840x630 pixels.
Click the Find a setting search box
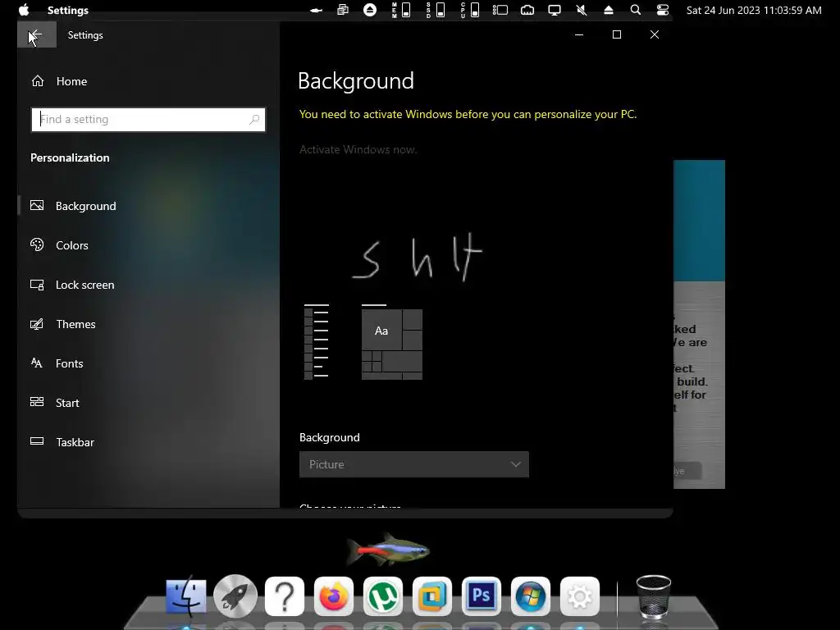[148, 120]
